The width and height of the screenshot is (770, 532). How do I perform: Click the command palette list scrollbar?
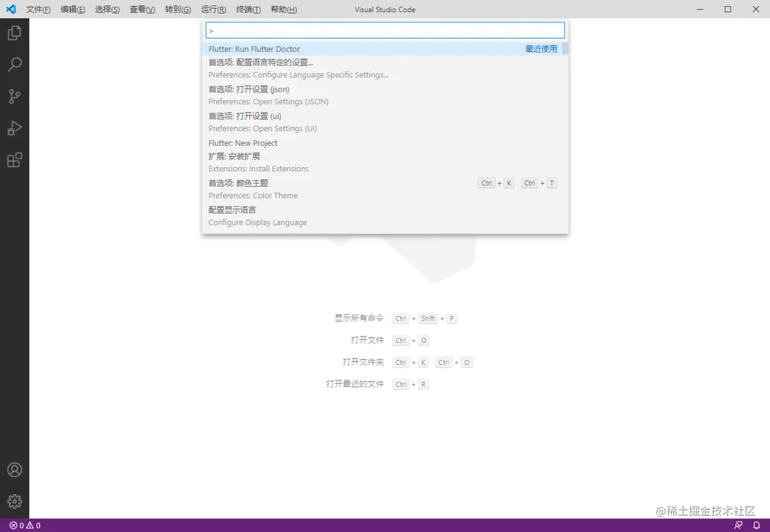(566, 49)
